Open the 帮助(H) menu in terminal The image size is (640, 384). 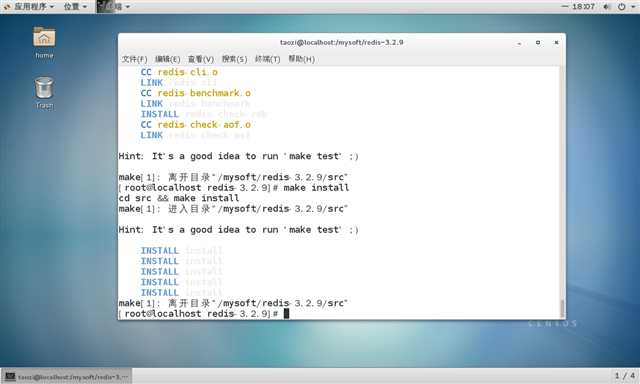click(301, 59)
